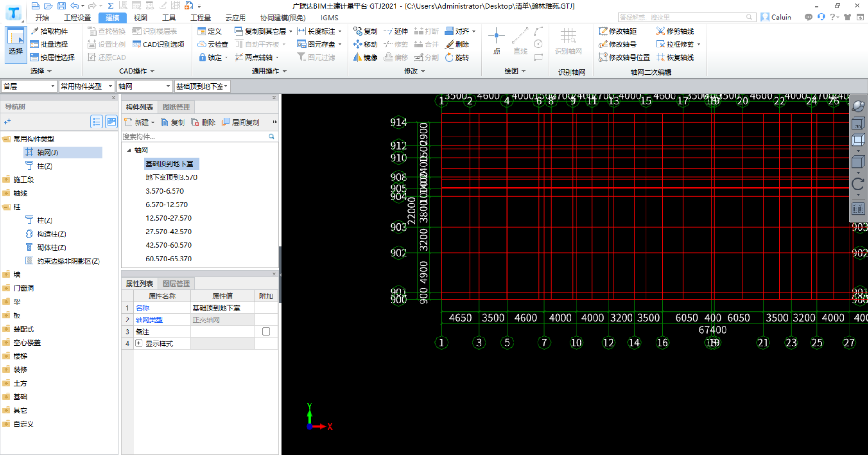Click the 3D view icon on right sidebar
868x455 pixels.
pyautogui.click(x=858, y=123)
